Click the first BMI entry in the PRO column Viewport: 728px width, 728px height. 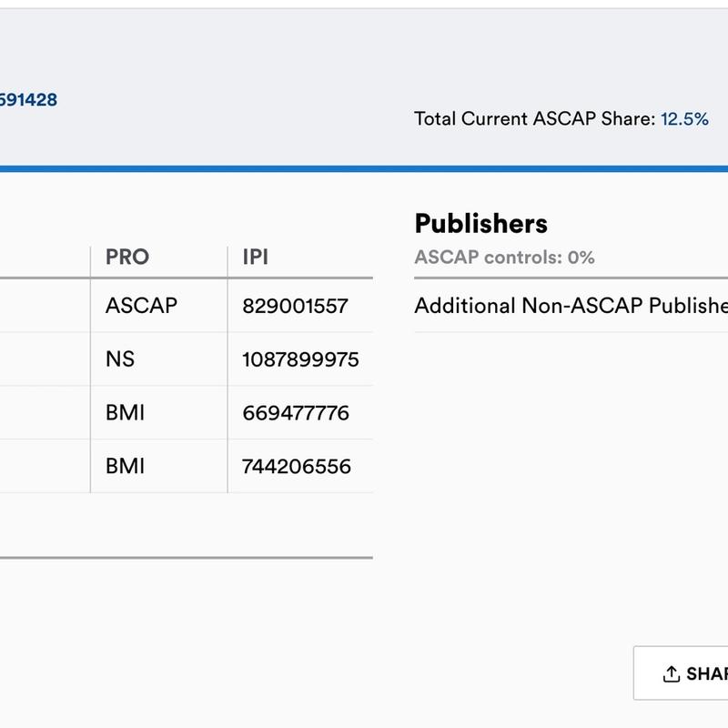(125, 413)
